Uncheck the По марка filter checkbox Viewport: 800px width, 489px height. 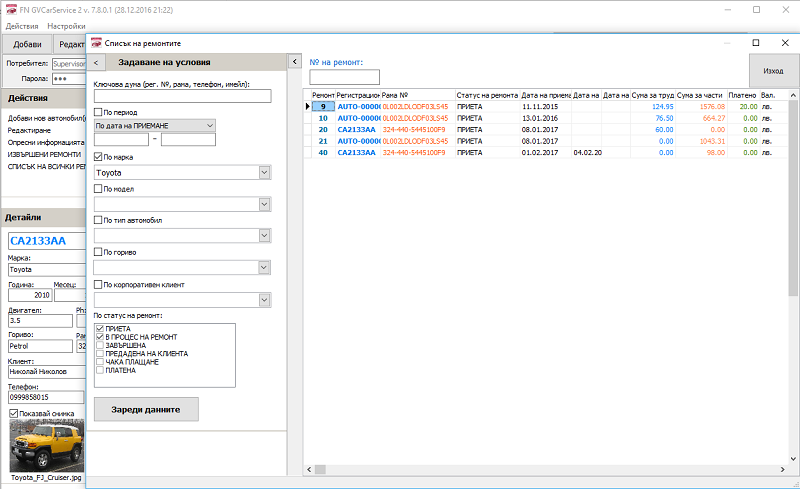(x=98, y=157)
